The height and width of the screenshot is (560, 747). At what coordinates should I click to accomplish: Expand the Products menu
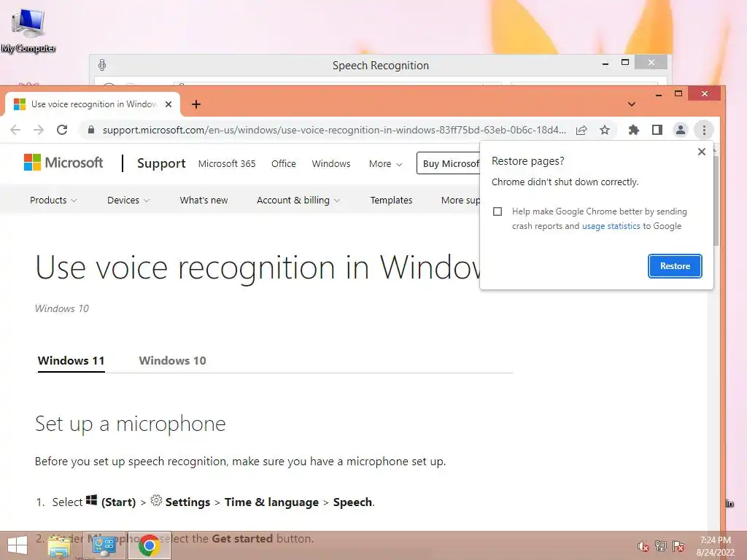pyautogui.click(x=53, y=200)
